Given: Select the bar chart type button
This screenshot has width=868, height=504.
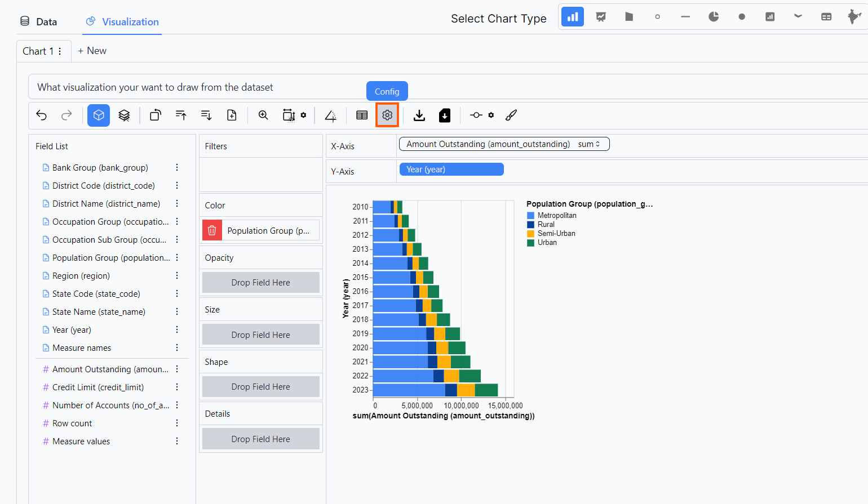Looking at the screenshot, I should (x=573, y=17).
